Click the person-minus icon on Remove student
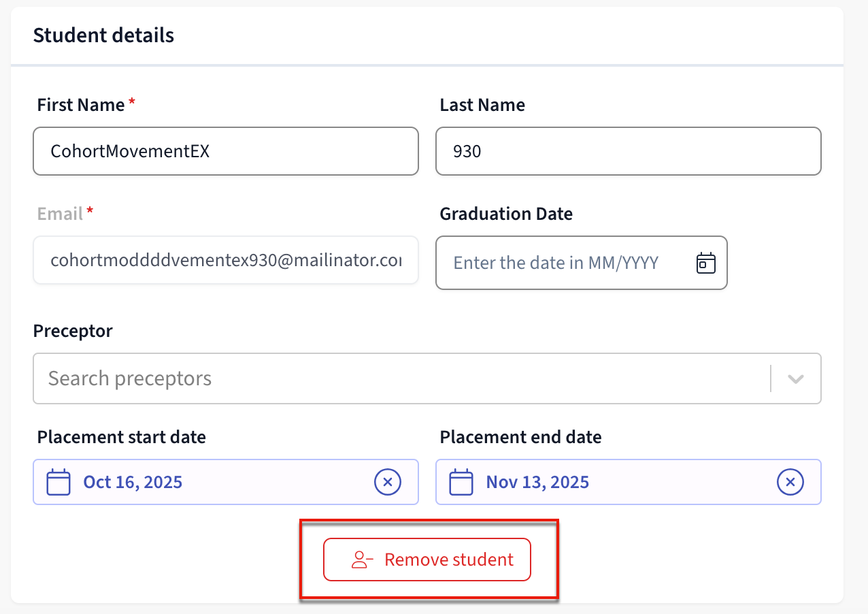Viewport: 868px width, 614px height. click(x=362, y=560)
